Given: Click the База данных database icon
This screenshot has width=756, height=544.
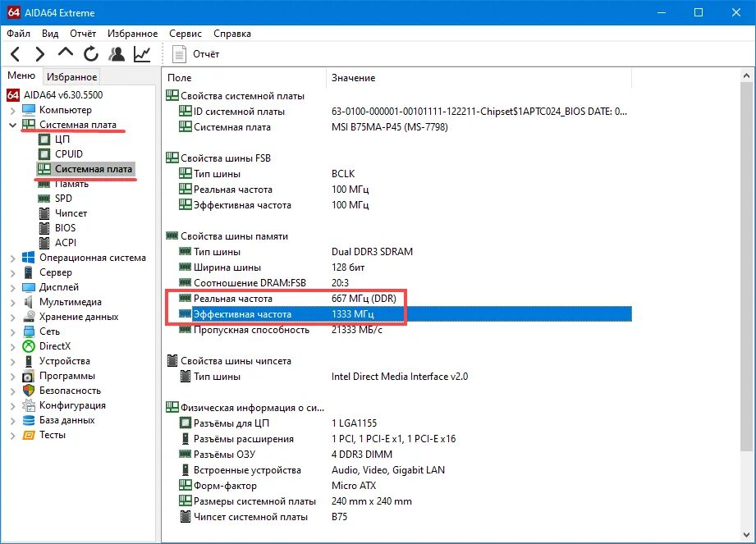Looking at the screenshot, I should click(29, 420).
